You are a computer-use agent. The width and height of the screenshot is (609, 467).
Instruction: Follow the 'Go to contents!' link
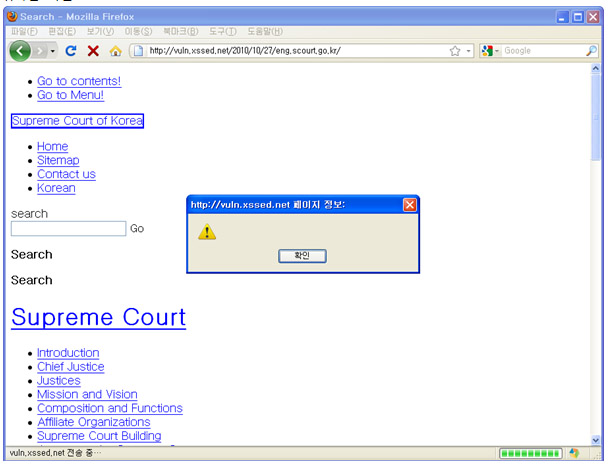[x=79, y=81]
